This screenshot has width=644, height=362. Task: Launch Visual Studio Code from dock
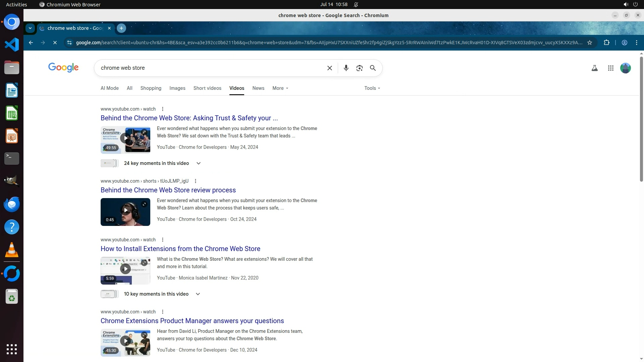point(12,45)
